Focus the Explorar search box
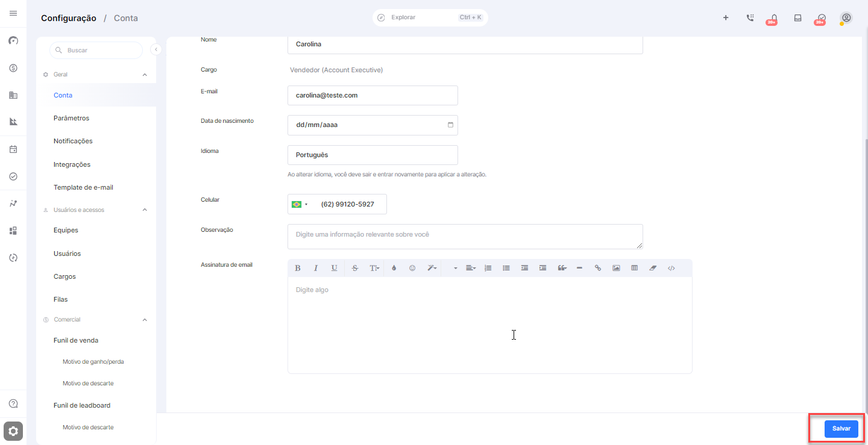Viewport: 868px width, 445px height. 430,17
